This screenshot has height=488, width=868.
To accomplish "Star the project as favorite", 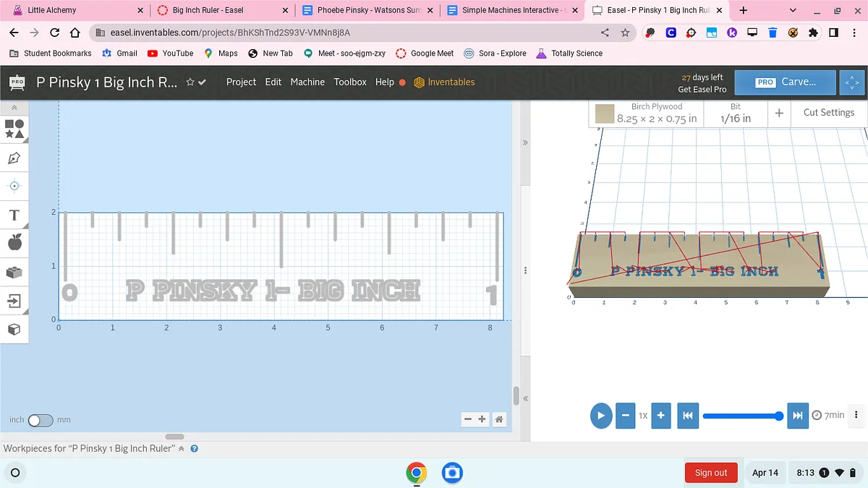I will (190, 82).
